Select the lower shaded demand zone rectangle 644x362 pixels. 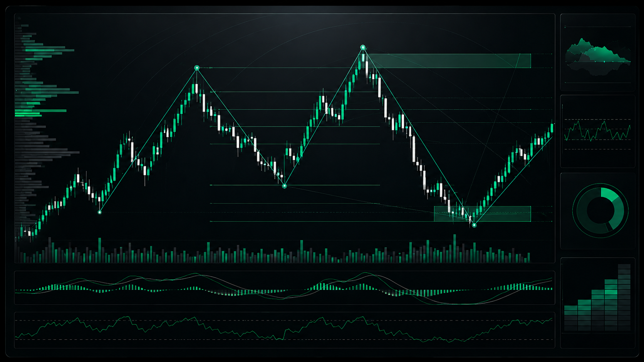[483, 214]
